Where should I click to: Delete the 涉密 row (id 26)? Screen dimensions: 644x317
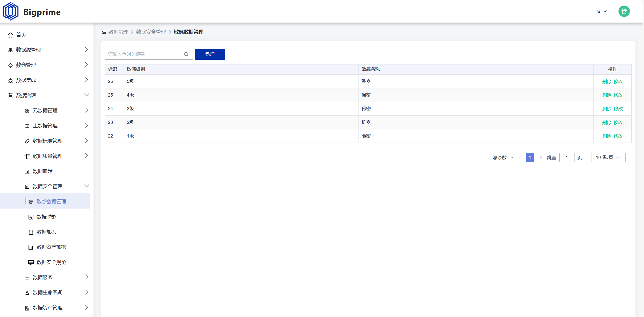tap(607, 82)
